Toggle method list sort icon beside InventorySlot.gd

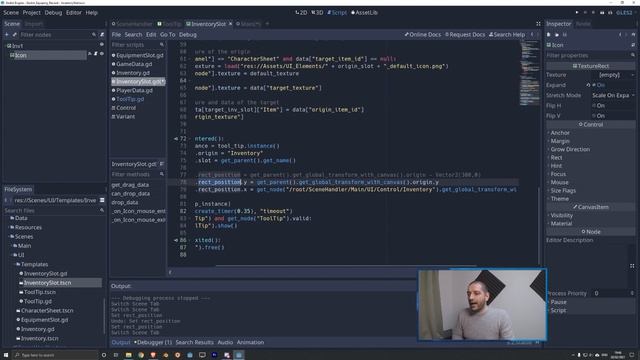162,164
